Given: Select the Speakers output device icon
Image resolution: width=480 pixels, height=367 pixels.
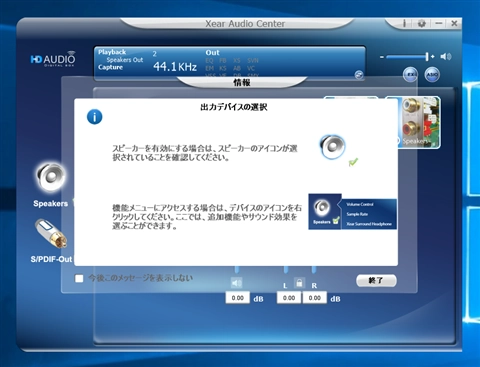Looking at the screenshot, I should click(51, 178).
